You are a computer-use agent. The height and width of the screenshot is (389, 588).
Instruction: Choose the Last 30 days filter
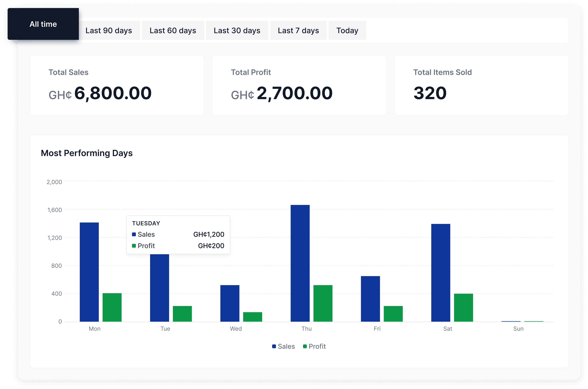click(x=237, y=30)
